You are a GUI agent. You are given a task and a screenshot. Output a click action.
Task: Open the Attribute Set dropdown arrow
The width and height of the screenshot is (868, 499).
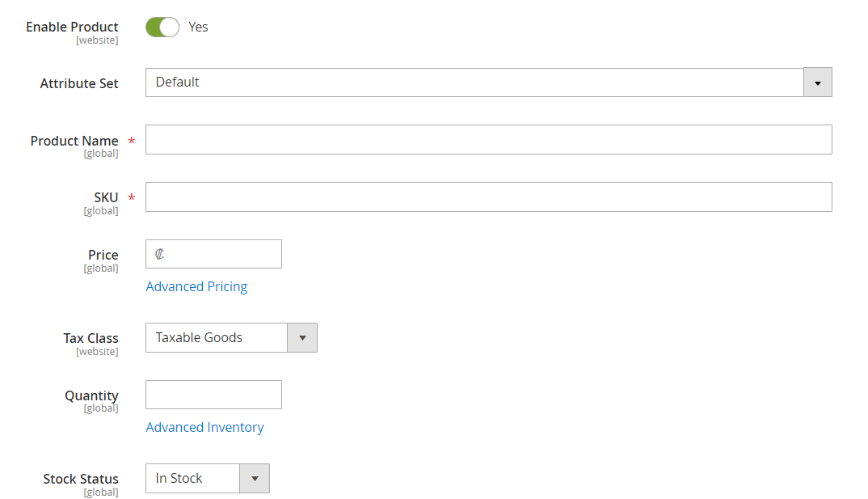point(817,82)
